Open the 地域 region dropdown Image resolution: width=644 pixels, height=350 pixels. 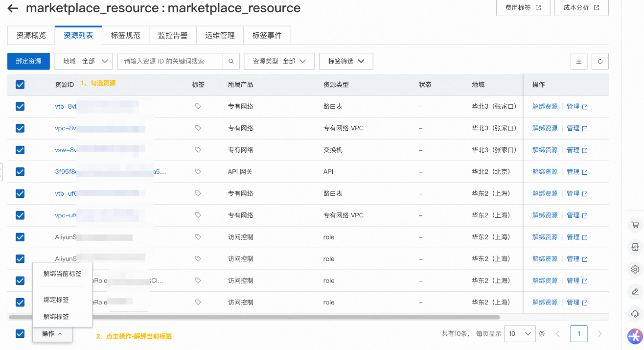point(83,61)
